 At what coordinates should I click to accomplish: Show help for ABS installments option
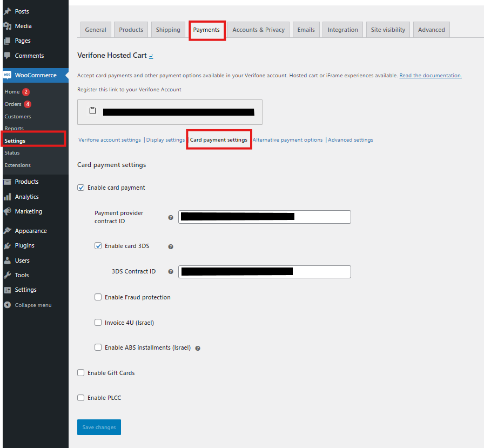(x=198, y=348)
